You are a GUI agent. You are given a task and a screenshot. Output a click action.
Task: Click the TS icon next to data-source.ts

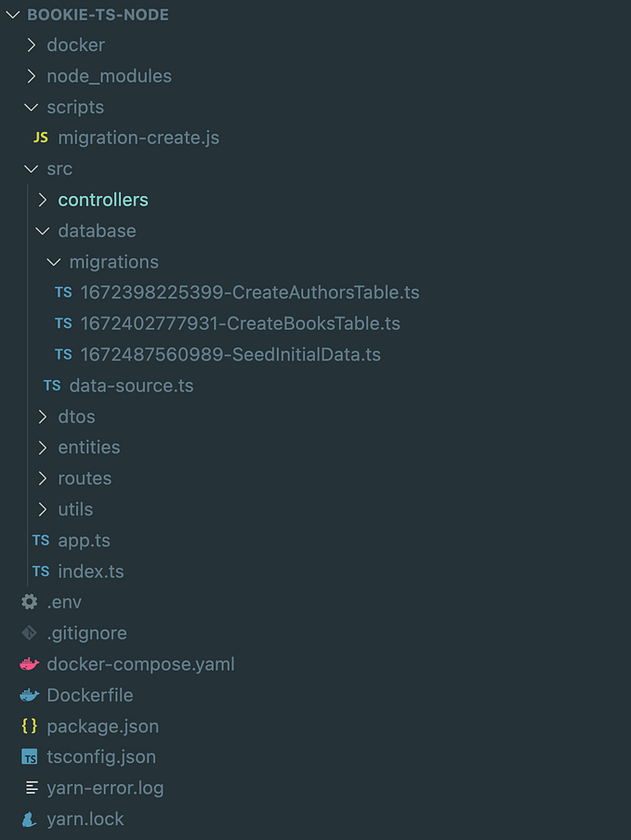[x=52, y=385]
